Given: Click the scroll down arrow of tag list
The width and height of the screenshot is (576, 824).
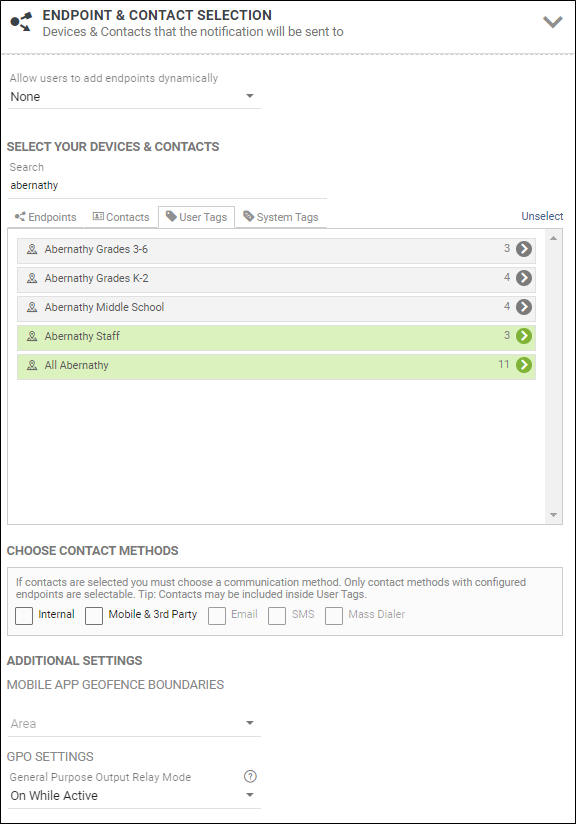Looking at the screenshot, I should click(553, 515).
